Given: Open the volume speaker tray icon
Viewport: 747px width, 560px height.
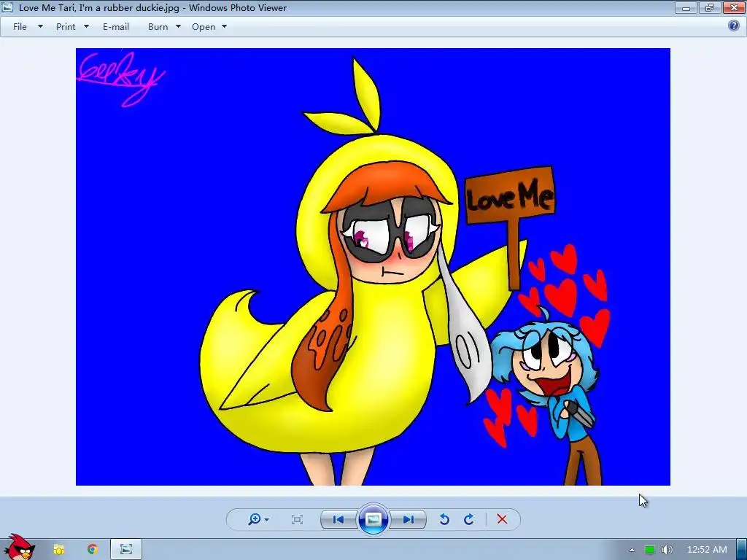Looking at the screenshot, I should (x=667, y=550).
